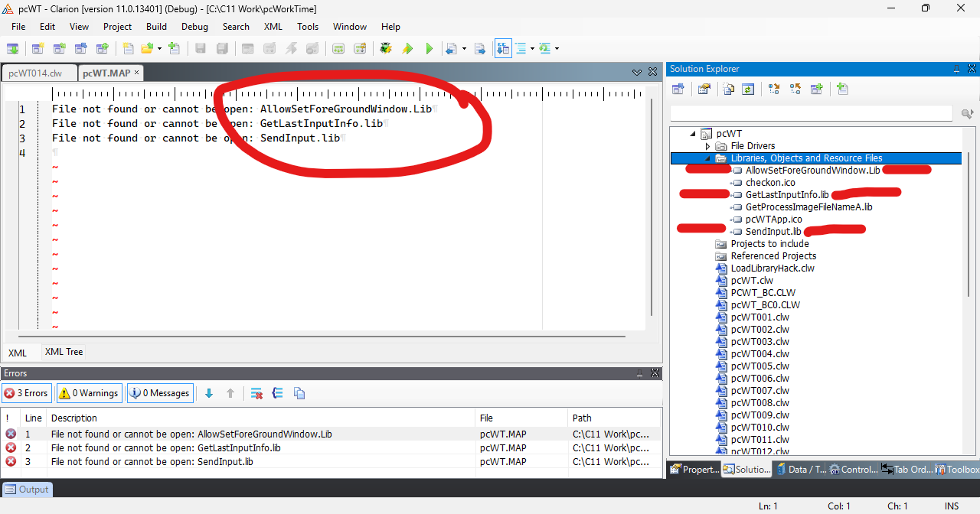Collapse Libraries, Objects and Resource Files node
980x514 pixels.
(707, 158)
